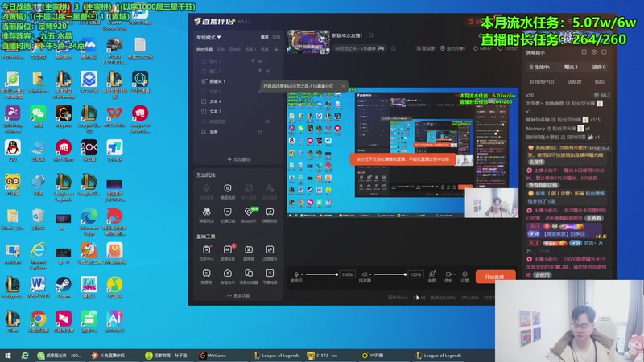Select the 文本 3 source row
The height and width of the screenshot is (362, 644).
(237, 112)
